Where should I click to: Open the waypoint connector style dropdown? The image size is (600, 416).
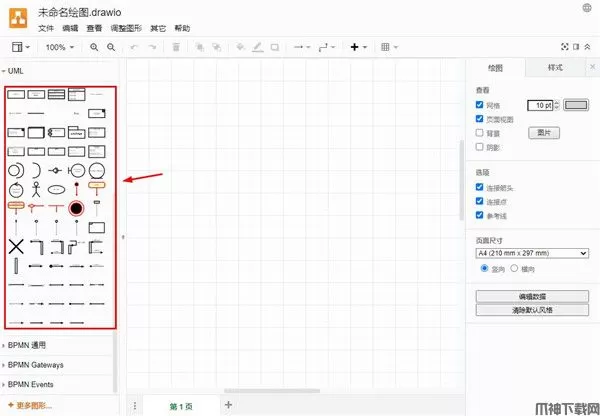pos(327,47)
